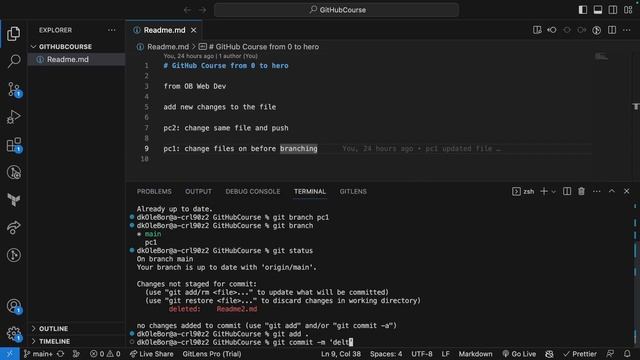Toggle the bottom panel layout icon
The height and width of the screenshot is (360, 640).
click(x=598, y=10)
